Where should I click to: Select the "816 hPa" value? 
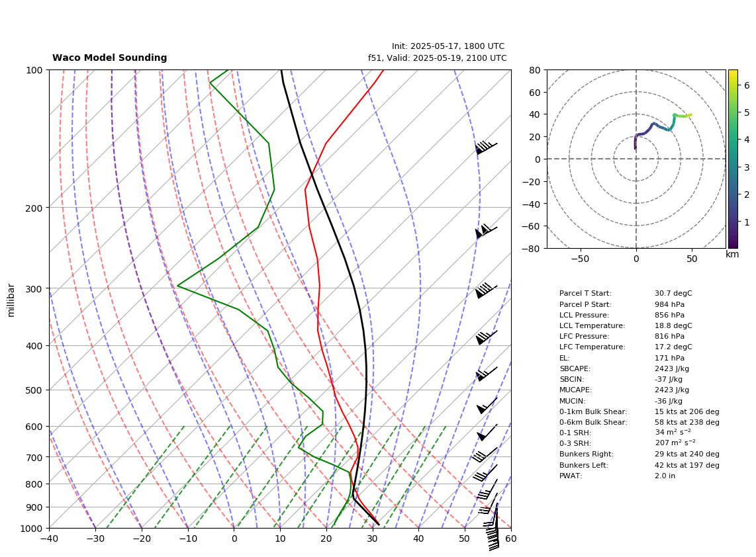(669, 336)
